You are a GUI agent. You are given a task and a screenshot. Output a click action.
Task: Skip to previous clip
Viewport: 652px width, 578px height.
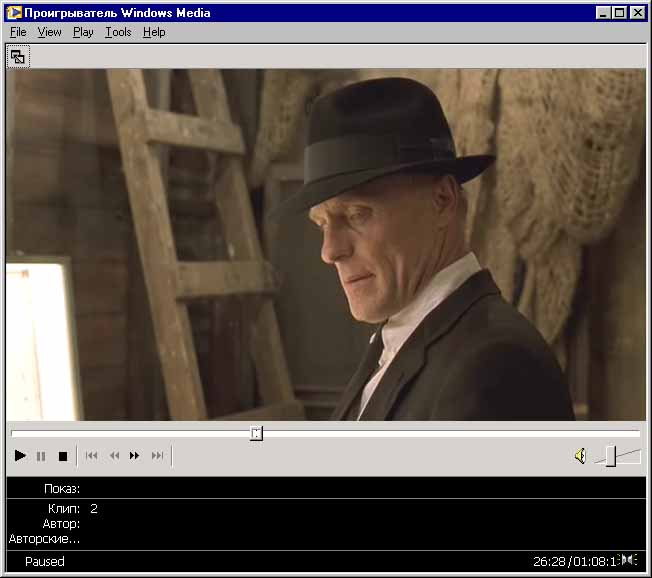pos(91,456)
